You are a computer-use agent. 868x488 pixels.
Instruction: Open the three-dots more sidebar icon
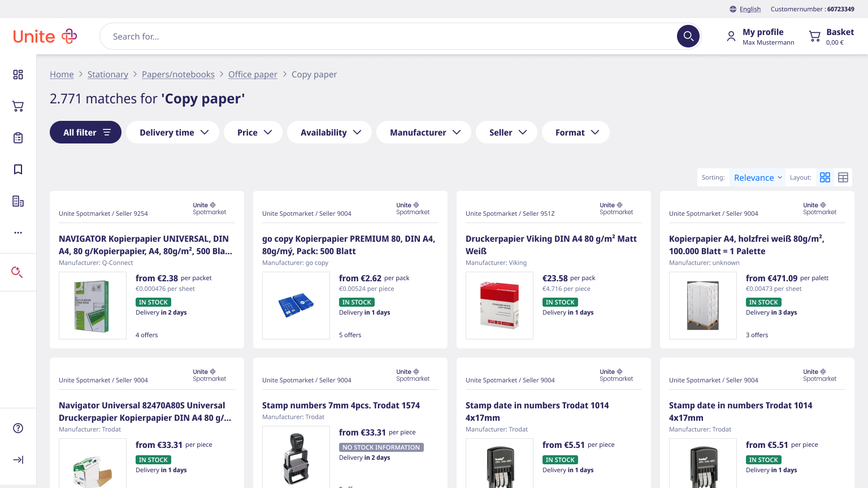click(18, 233)
